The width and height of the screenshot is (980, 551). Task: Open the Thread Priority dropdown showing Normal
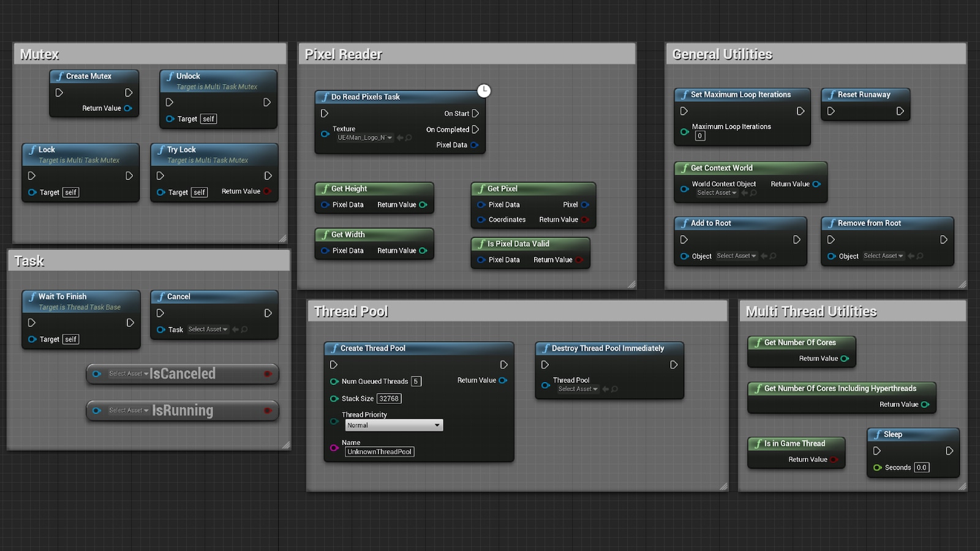pyautogui.click(x=394, y=424)
